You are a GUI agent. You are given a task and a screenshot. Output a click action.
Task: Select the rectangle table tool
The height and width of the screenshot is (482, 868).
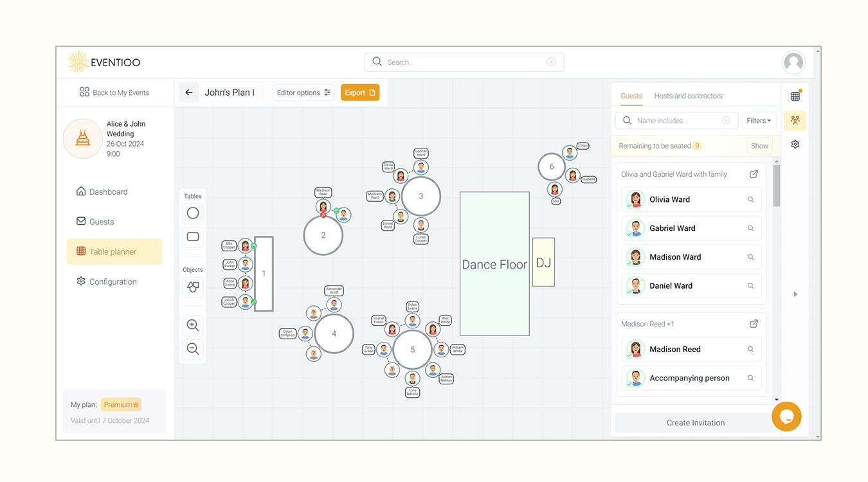pos(192,237)
